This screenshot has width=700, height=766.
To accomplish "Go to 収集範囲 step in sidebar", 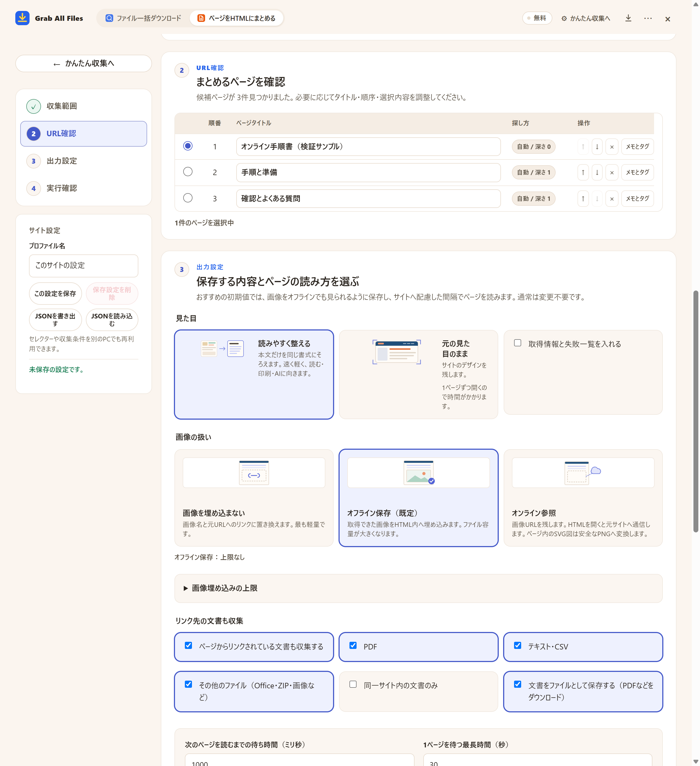I will [84, 106].
